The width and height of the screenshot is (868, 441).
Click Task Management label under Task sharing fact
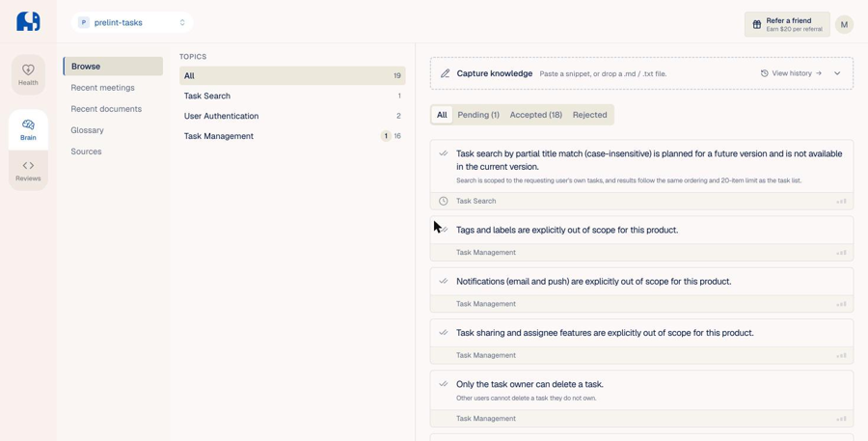coord(486,355)
